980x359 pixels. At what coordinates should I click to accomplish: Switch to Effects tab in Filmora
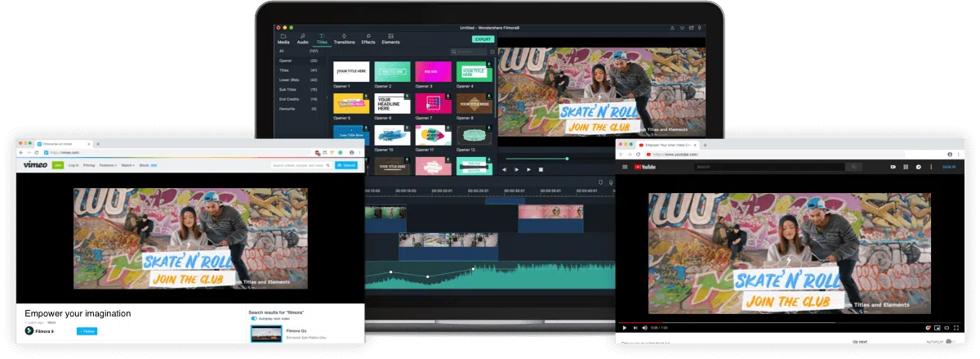368,39
